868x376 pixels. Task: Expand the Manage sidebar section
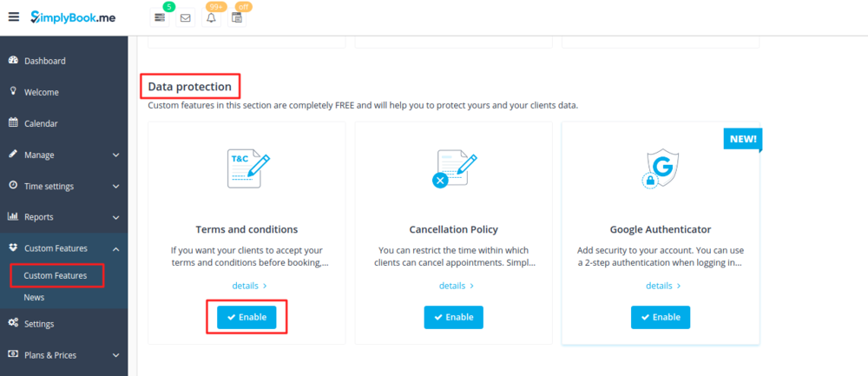pos(62,155)
